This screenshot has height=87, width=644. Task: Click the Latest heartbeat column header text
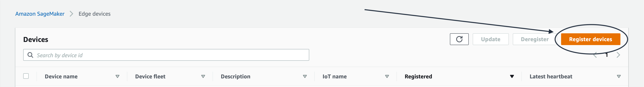[551, 77]
